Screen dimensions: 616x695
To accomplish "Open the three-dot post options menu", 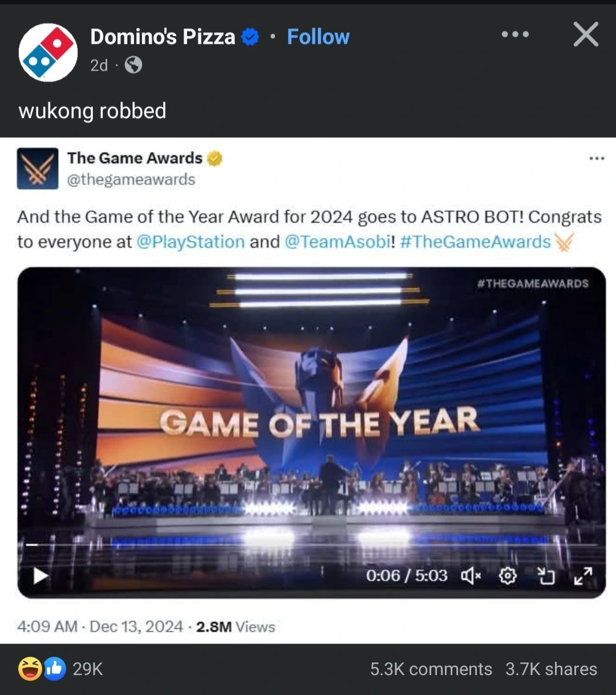I will [515, 35].
